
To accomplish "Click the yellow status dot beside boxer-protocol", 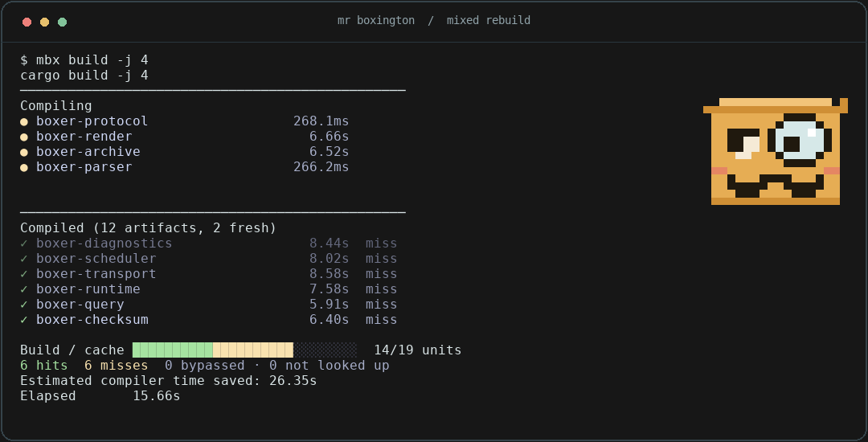I will pos(24,121).
